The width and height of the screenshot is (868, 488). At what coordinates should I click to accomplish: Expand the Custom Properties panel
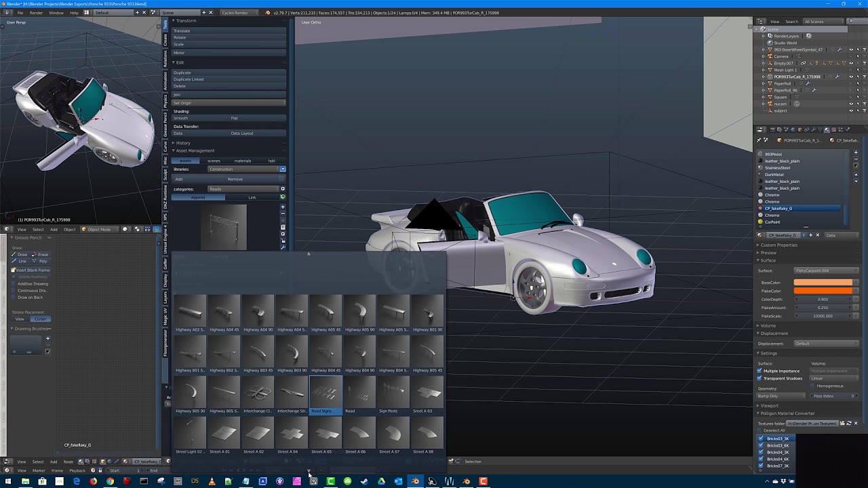pos(778,245)
